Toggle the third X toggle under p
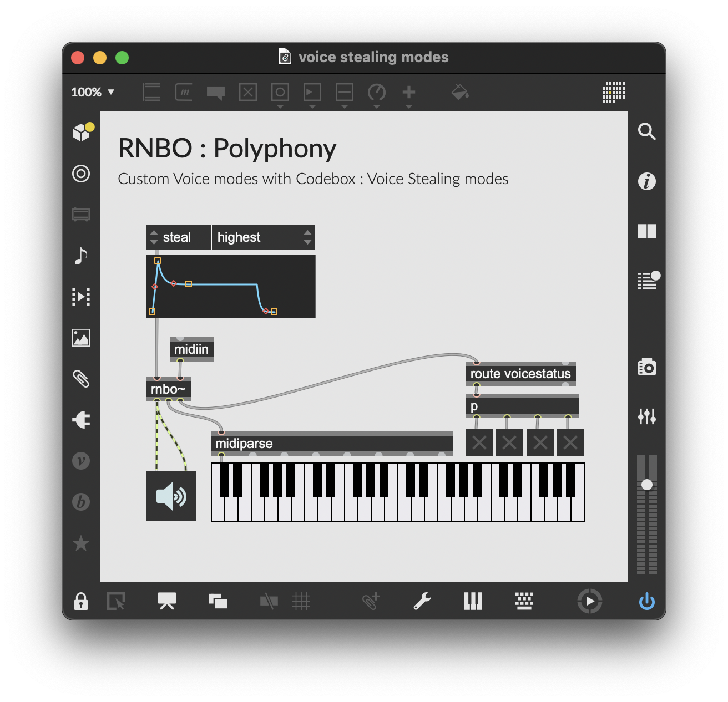Image resolution: width=728 pixels, height=702 pixels. 540,442
